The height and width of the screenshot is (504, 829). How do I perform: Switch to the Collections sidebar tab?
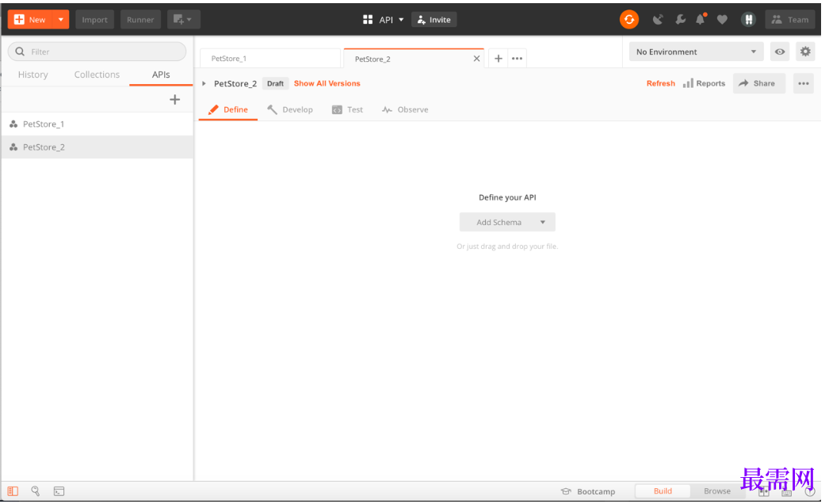click(97, 74)
